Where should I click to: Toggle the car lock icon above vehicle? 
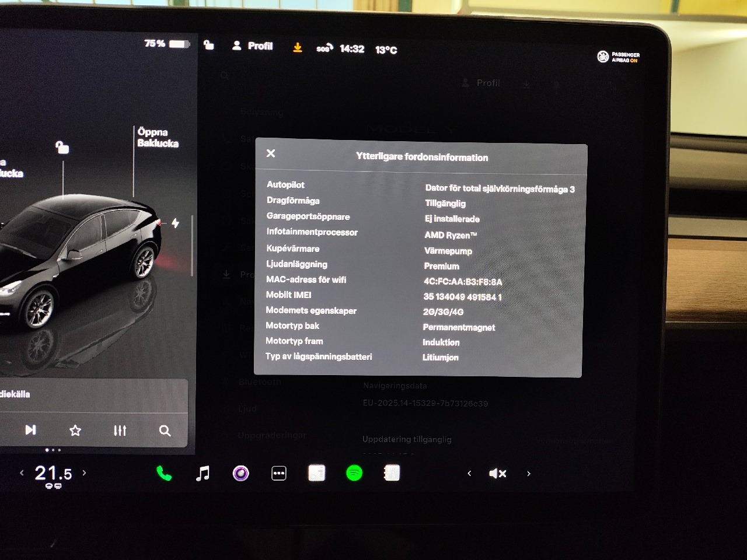(62, 147)
